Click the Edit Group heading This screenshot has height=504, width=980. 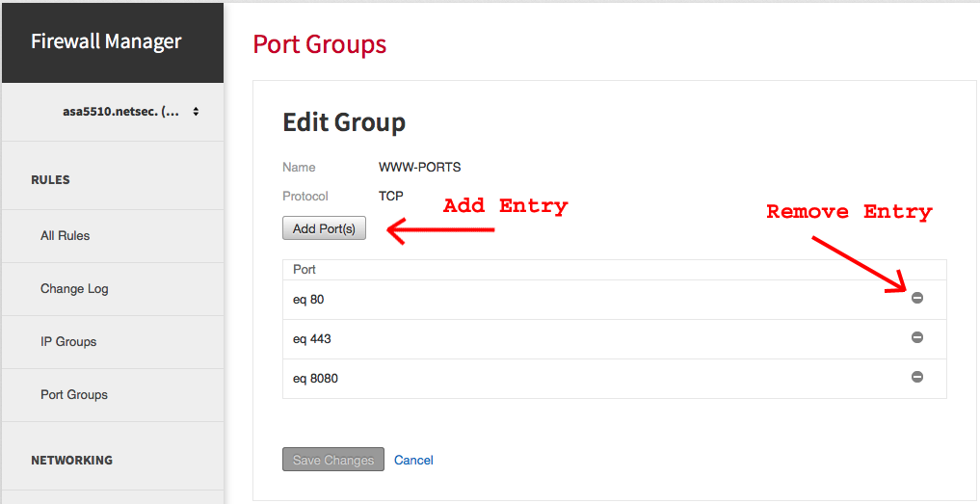[344, 122]
